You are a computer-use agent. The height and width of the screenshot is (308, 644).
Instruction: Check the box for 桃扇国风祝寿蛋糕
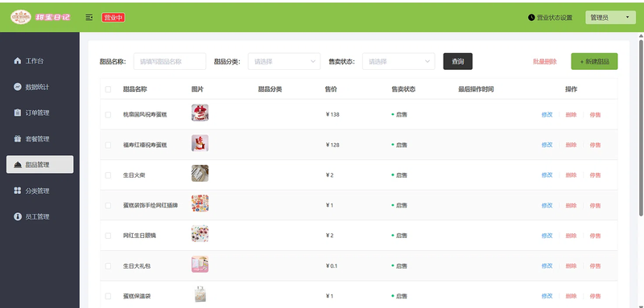[108, 115]
